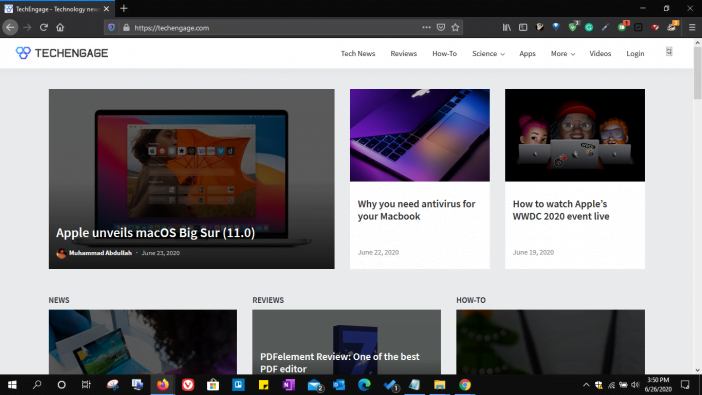Select the TechEngage browser tab
Screen dimensions: 702x395
(x=57, y=9)
